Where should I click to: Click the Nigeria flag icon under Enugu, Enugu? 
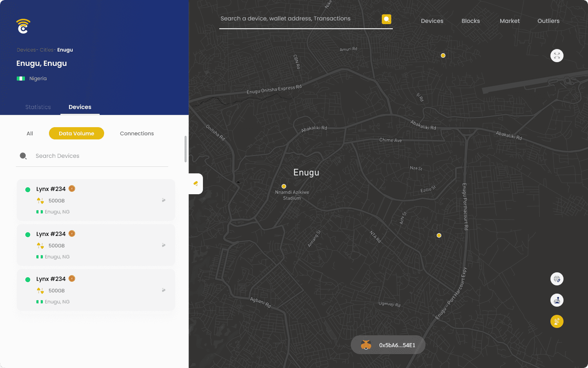click(21, 79)
